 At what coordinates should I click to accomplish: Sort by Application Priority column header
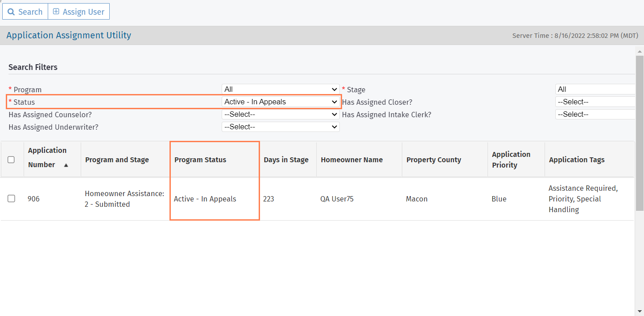(x=511, y=160)
